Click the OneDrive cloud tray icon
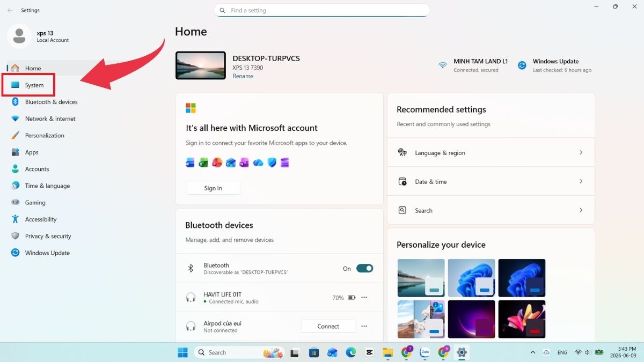Screen dimensions: 644x362 546,352
